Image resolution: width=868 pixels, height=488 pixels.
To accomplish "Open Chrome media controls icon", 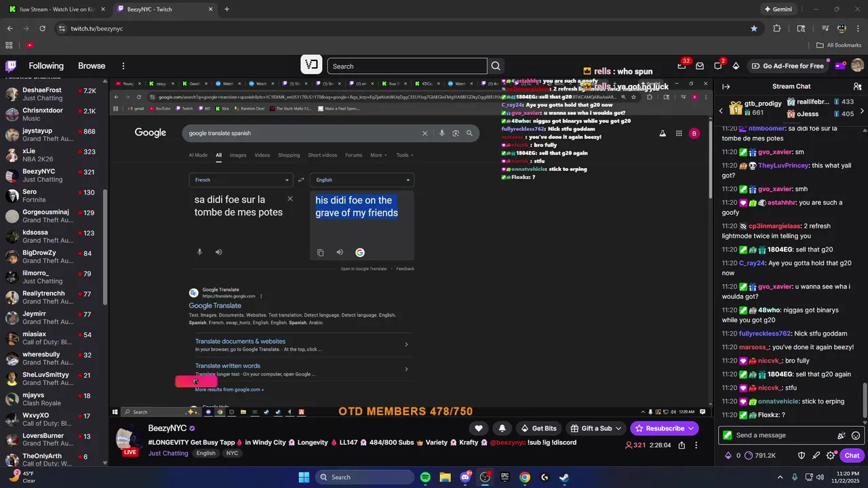I will pyautogui.click(x=825, y=28).
